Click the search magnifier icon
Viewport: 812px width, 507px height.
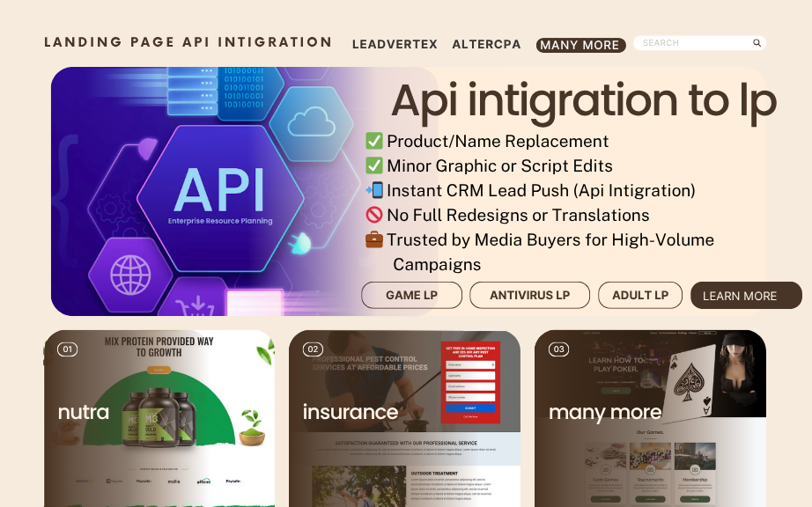757,43
